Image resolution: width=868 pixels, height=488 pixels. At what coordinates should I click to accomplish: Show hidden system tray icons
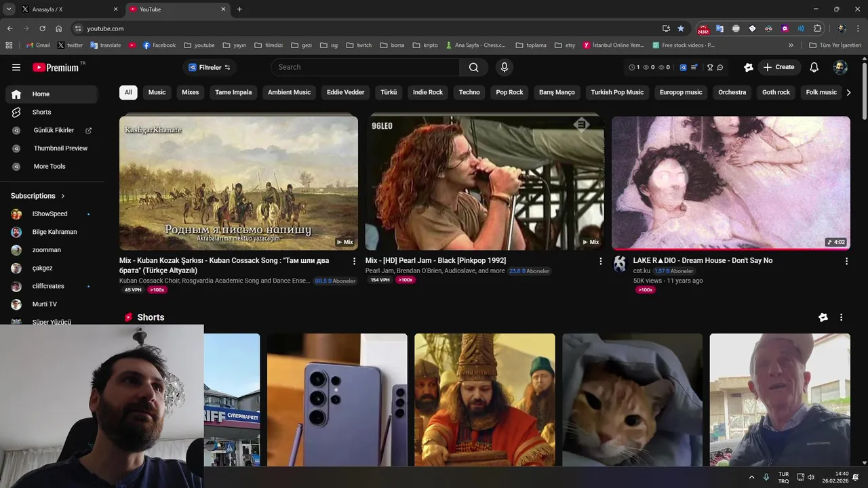point(751,477)
